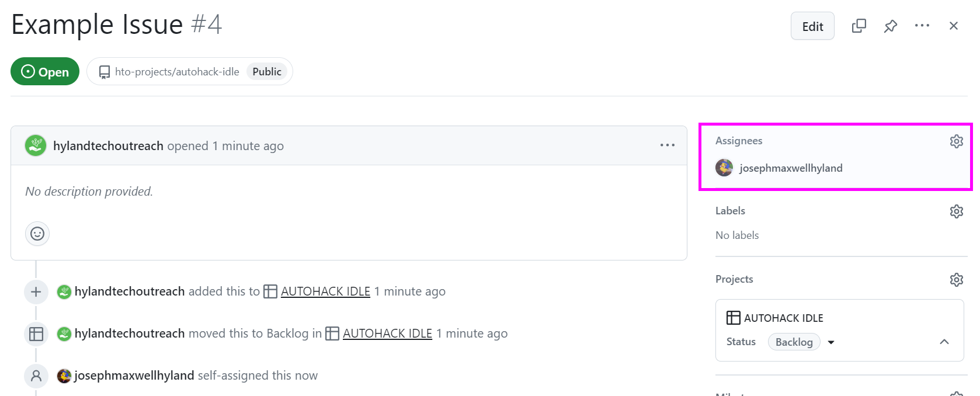980x396 pixels.
Task: Open Projects gear settings
Action: 956,280
